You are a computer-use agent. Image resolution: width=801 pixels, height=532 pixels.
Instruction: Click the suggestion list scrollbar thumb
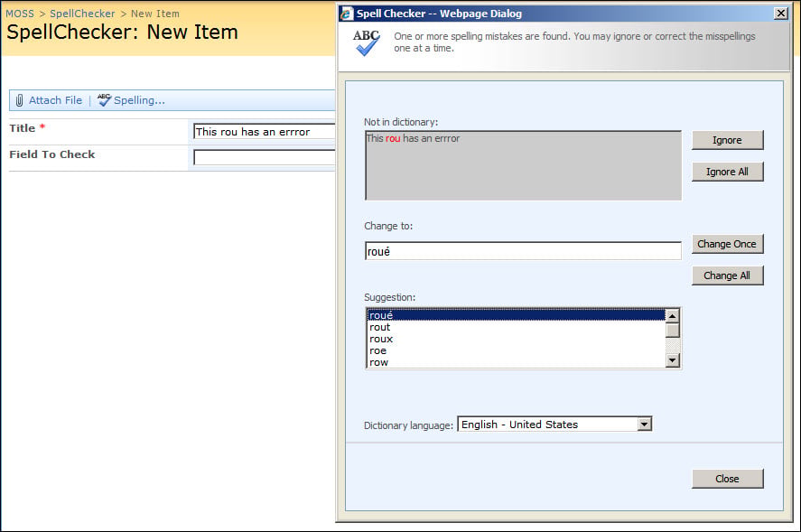click(x=672, y=331)
